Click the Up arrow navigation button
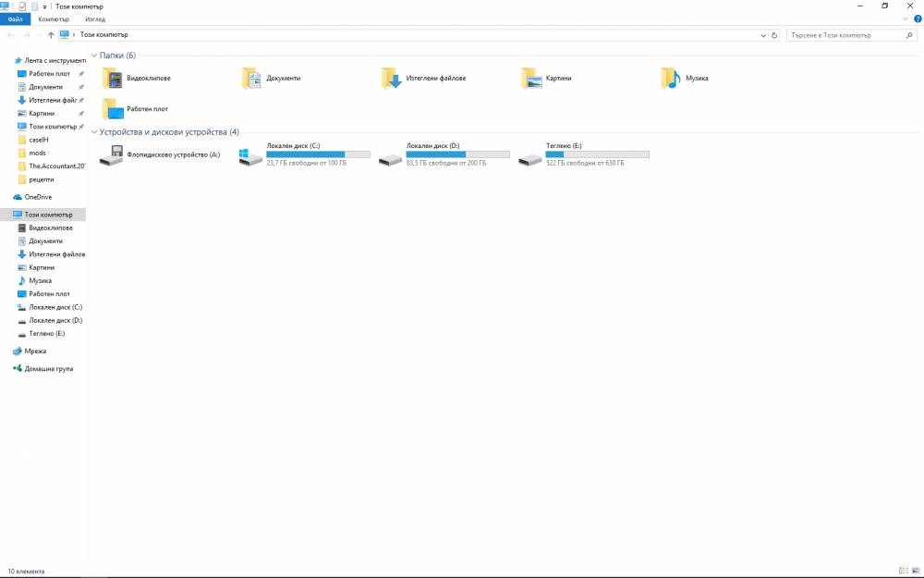 (x=51, y=35)
